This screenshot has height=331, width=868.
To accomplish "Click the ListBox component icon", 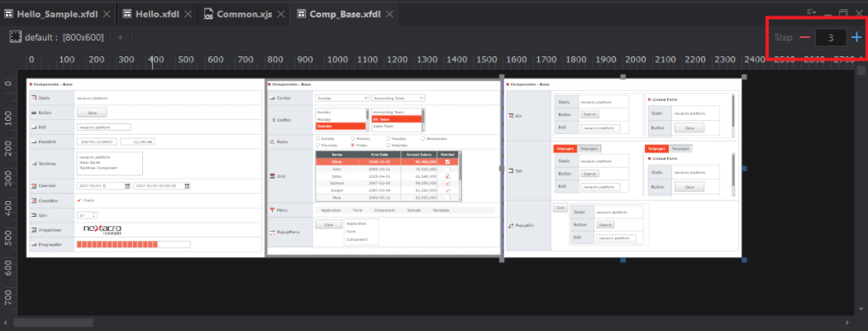I will (272, 120).
